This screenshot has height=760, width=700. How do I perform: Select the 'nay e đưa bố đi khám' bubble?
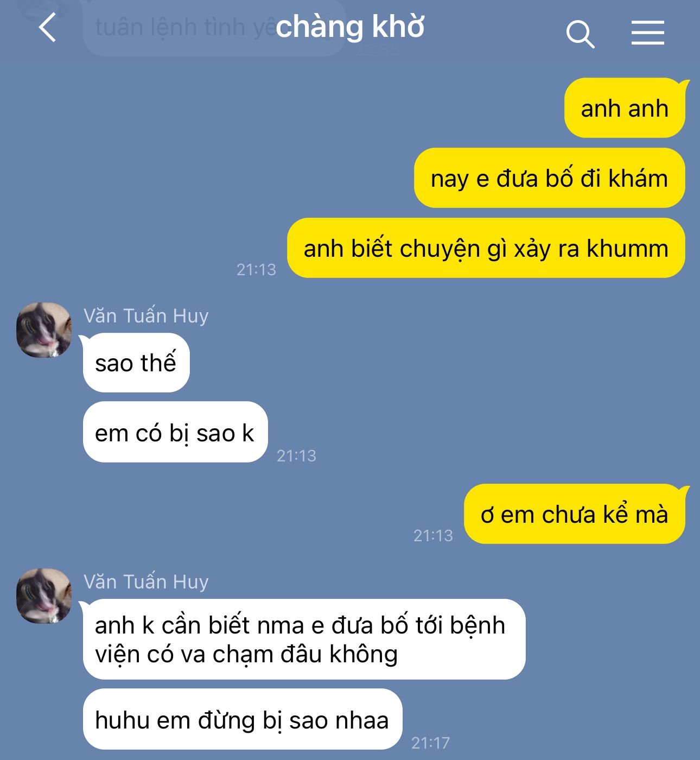(x=549, y=178)
